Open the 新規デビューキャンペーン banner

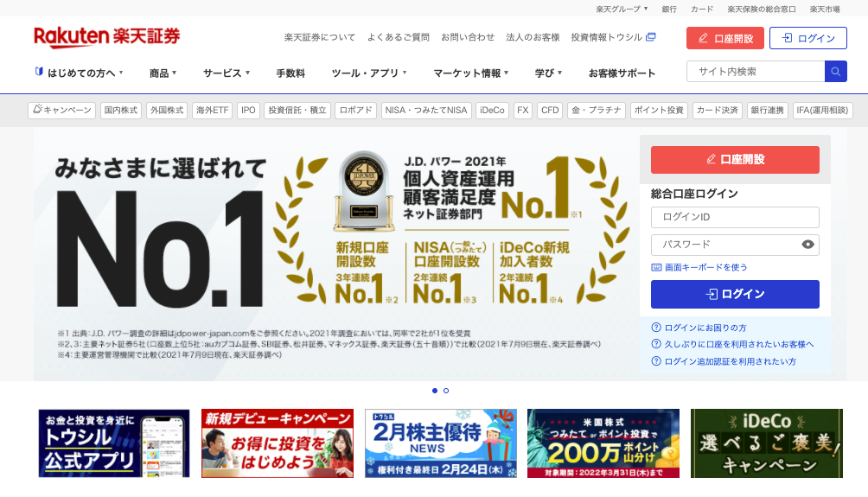(x=278, y=443)
